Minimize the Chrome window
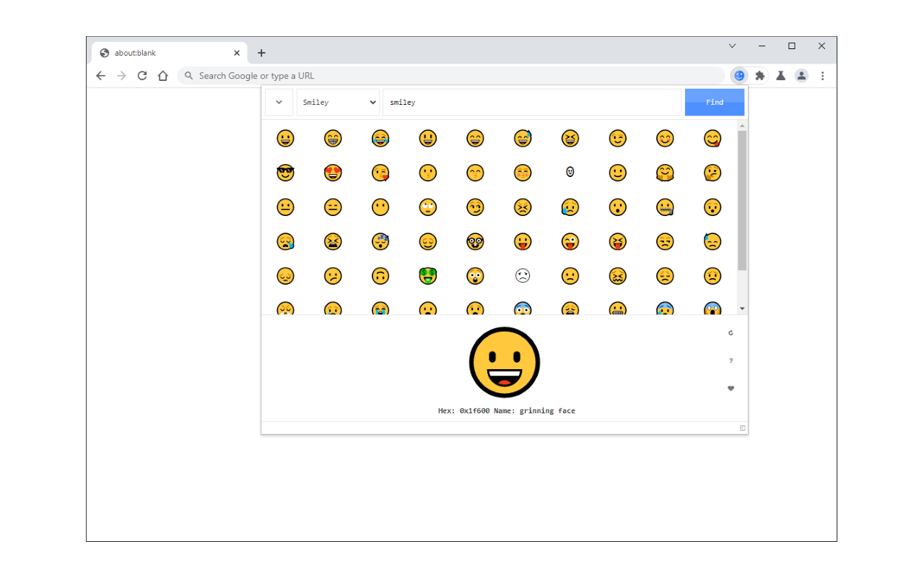Screen dimensions: 924x578 click(762, 46)
